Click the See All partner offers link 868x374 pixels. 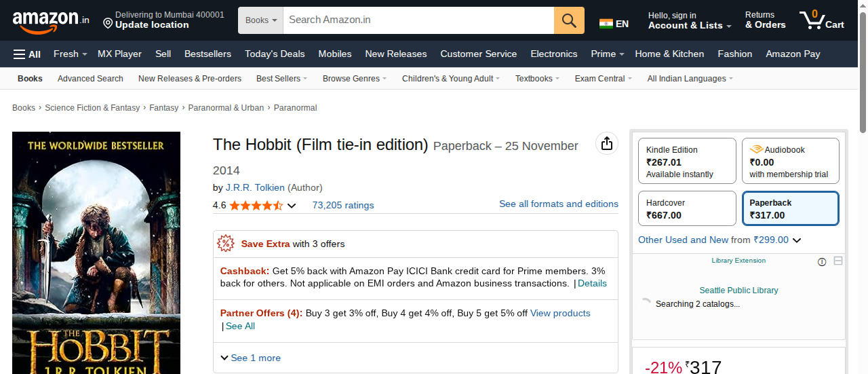(240, 326)
